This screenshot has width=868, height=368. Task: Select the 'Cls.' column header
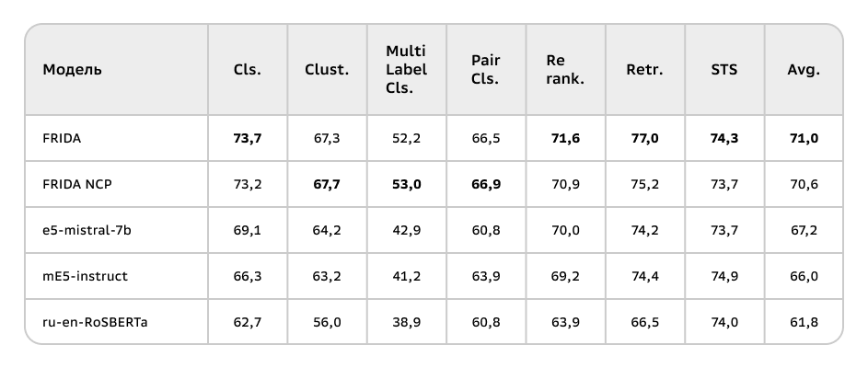coord(248,70)
